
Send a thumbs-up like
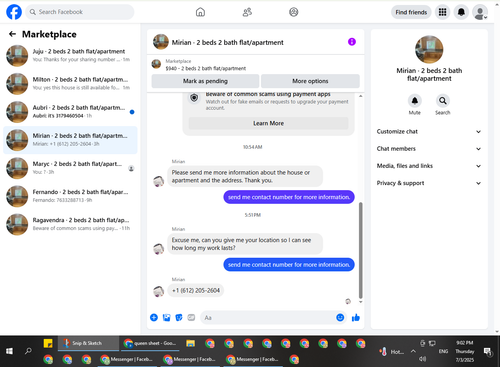[356, 317]
